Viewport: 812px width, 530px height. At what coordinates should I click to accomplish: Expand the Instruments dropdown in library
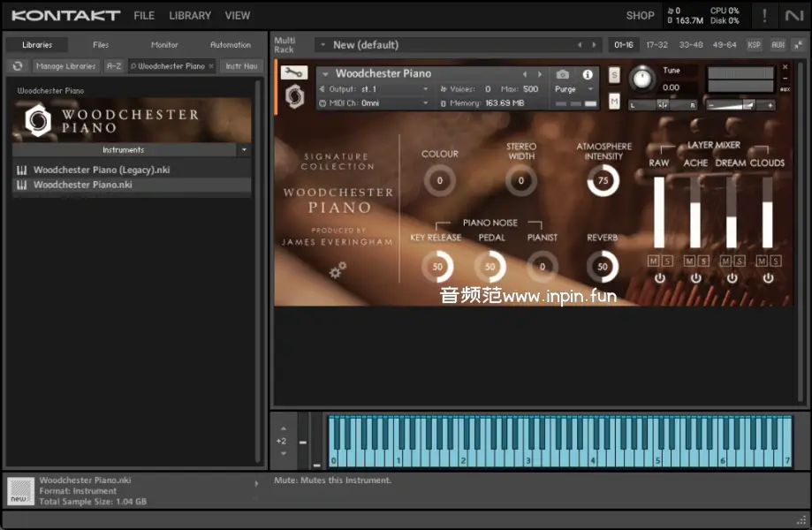click(244, 150)
